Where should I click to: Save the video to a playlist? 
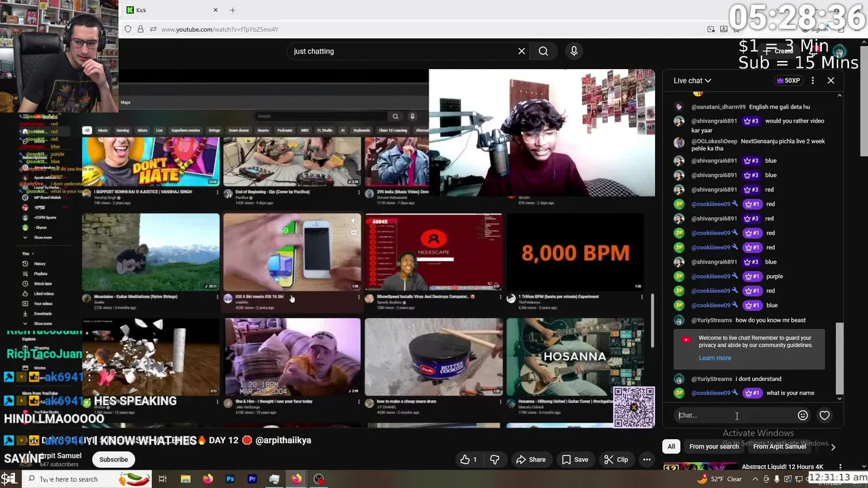[x=574, y=460]
